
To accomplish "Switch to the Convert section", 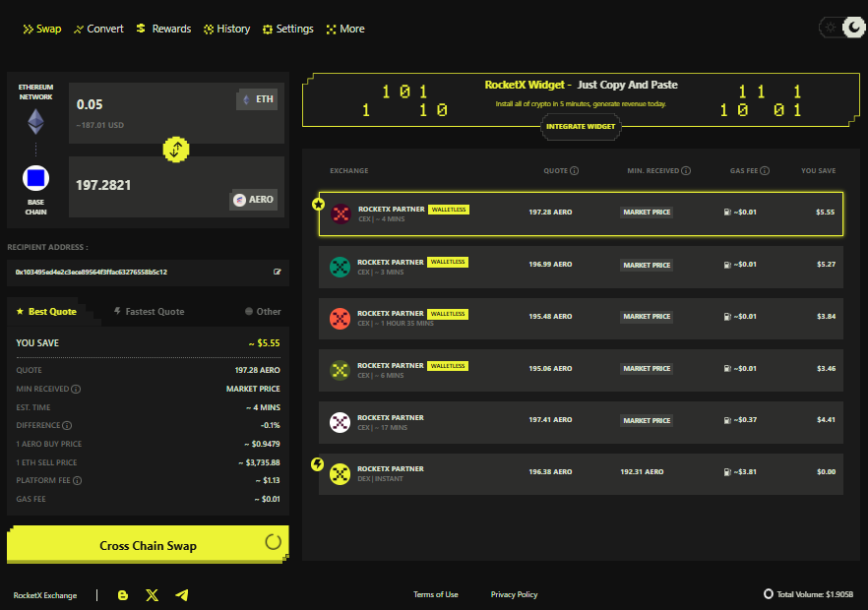I will coord(98,29).
